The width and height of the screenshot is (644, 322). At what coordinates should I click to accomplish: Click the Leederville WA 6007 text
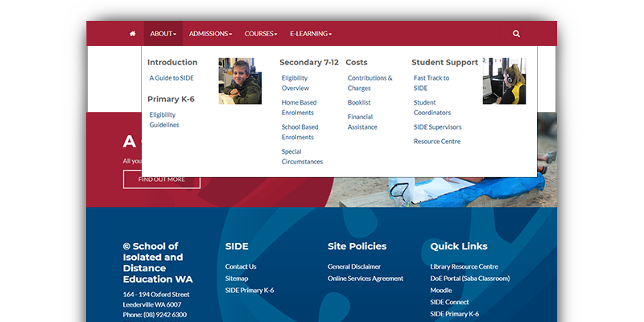pyautogui.click(x=152, y=305)
